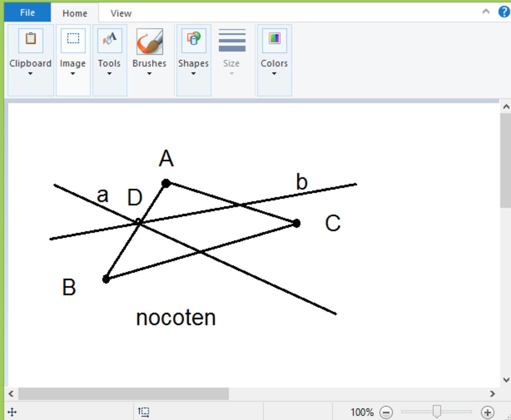Expand the Colors dropdown arrow
Screen dimensions: 511x420
click(x=274, y=74)
